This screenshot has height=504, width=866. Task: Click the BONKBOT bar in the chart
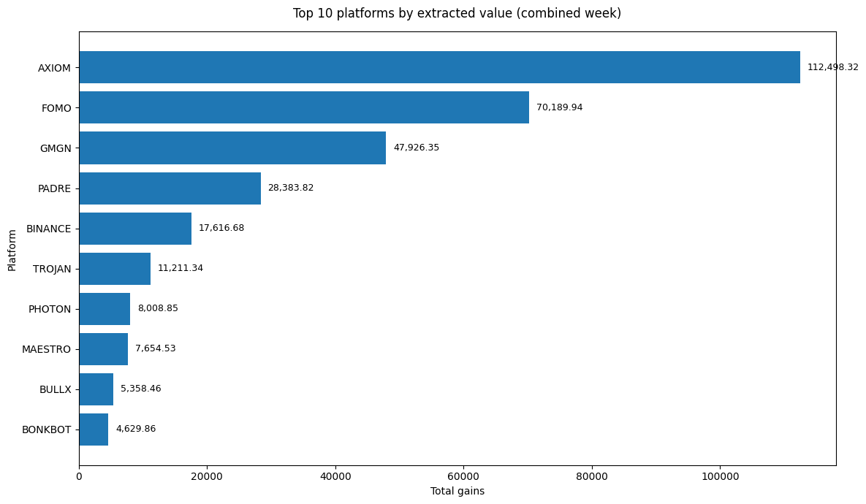pyautogui.click(x=94, y=429)
